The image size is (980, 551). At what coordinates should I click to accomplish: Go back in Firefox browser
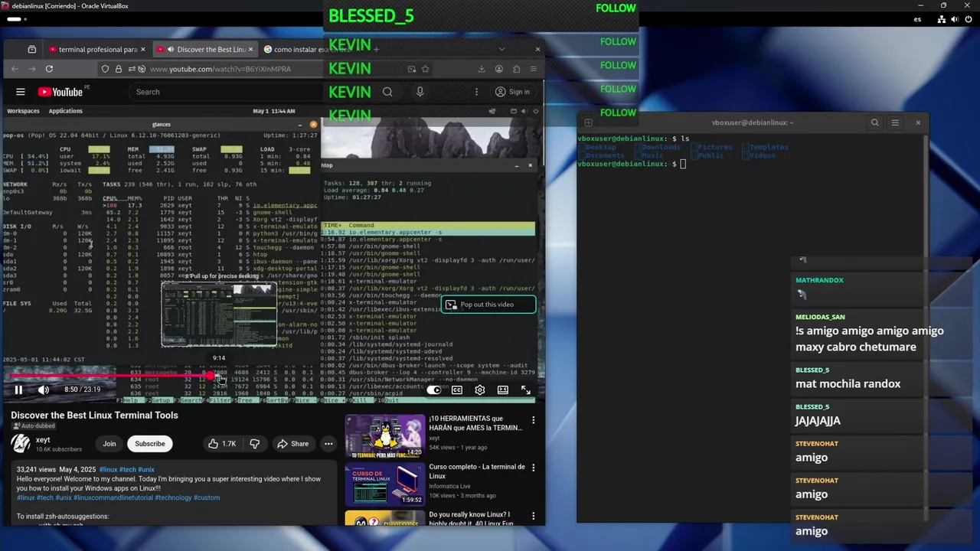pyautogui.click(x=15, y=69)
